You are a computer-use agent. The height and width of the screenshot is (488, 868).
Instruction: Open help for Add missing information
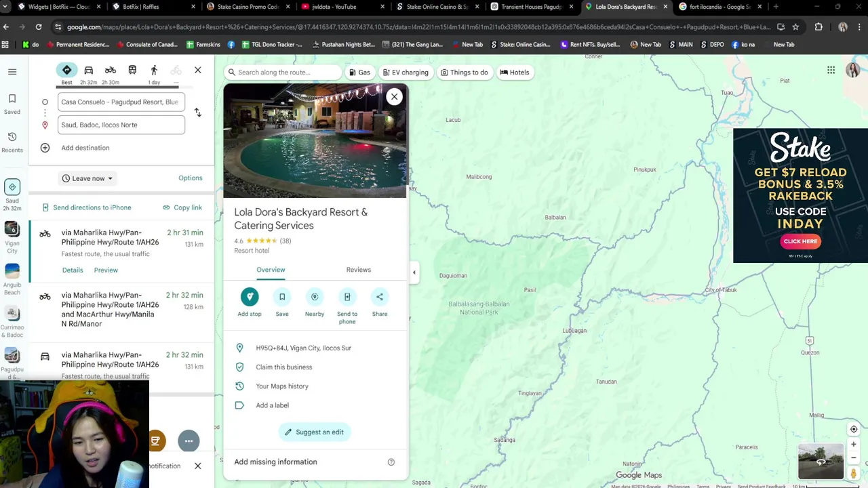pyautogui.click(x=391, y=462)
